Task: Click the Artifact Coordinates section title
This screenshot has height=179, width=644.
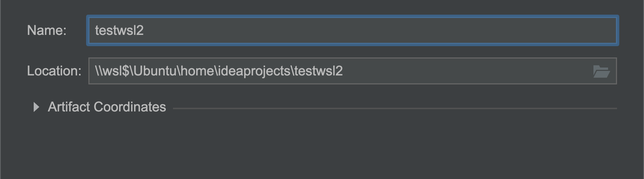Action: pos(107,107)
